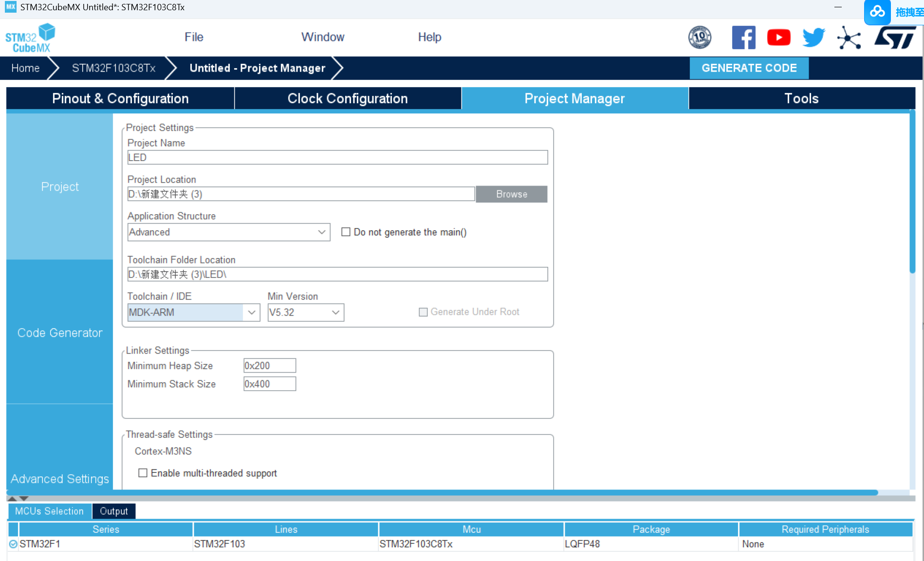Viewport: 924px width, 561px height.
Task: Click Browse for project location
Action: point(512,194)
